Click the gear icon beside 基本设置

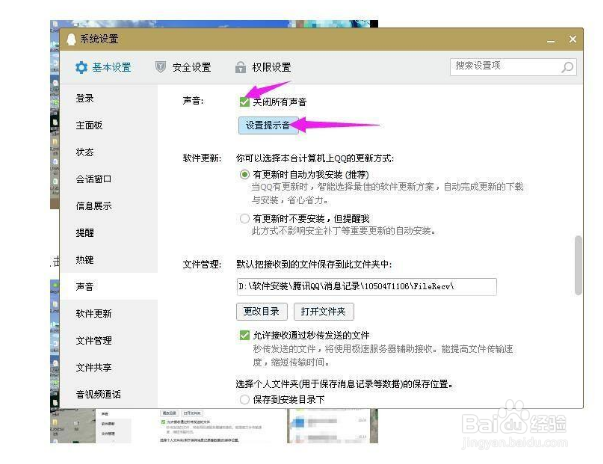tap(81, 67)
